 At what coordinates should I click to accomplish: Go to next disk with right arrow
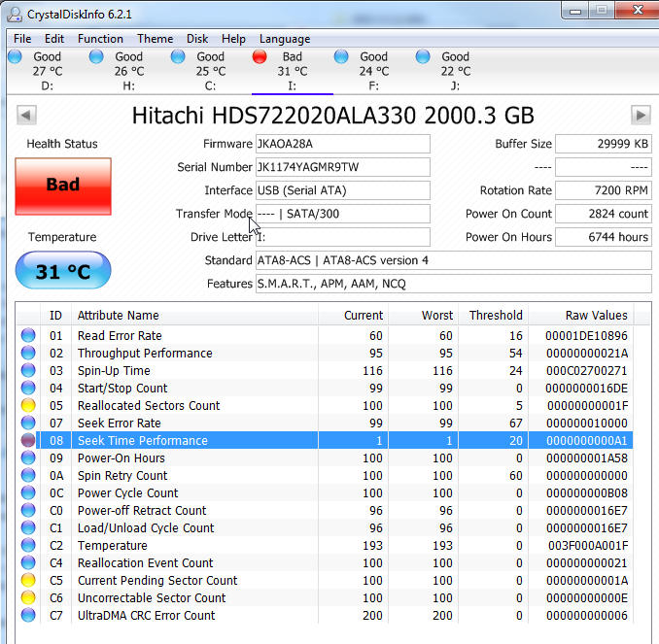point(641,116)
